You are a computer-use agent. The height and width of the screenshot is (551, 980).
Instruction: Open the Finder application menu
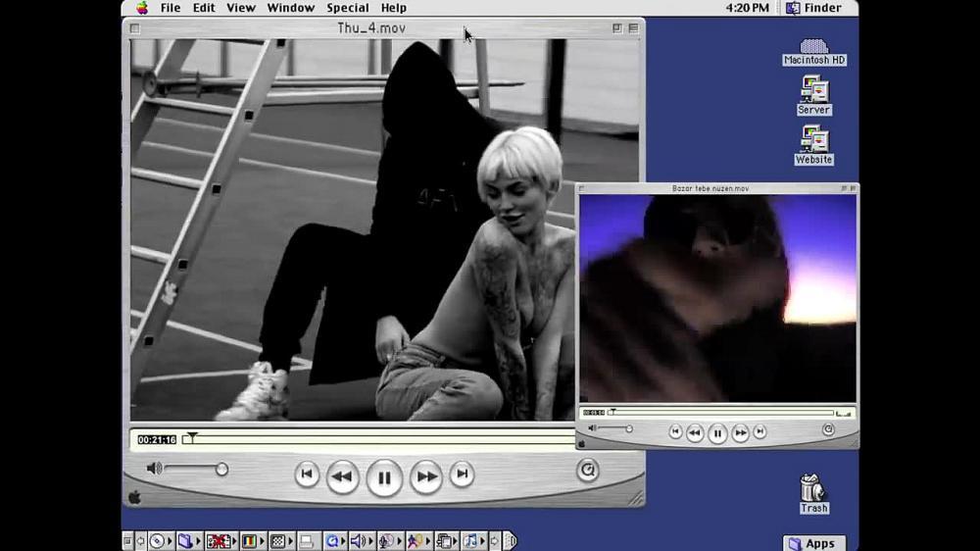[813, 8]
